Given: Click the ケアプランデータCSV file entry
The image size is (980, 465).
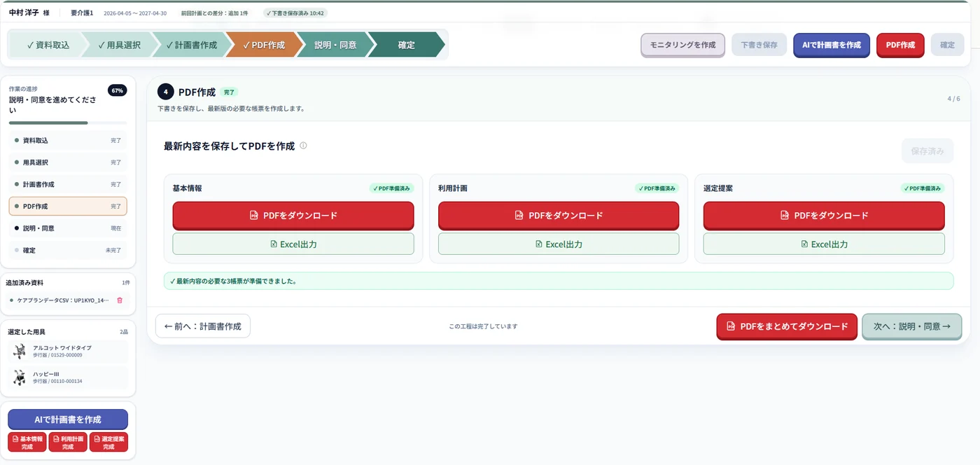Looking at the screenshot, I should coord(64,300).
